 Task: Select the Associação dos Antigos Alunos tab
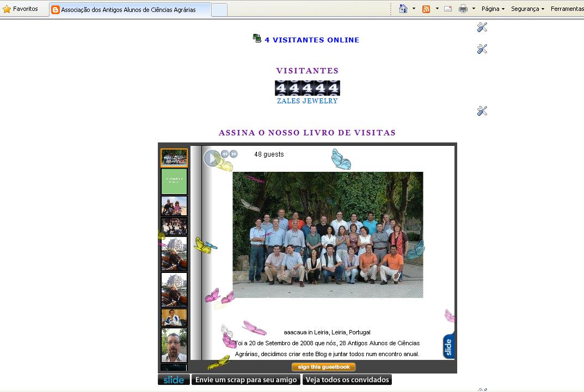[x=129, y=10]
